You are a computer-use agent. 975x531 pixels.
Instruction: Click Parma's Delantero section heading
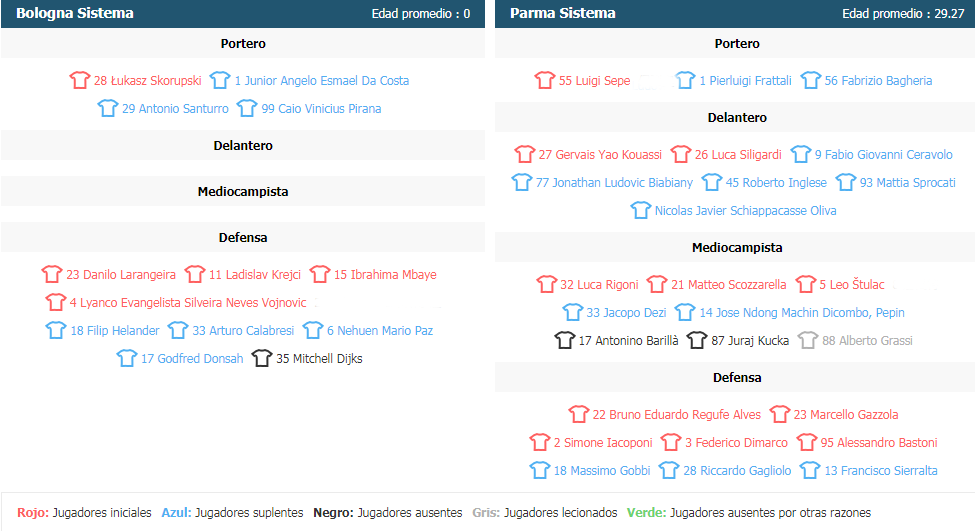737,118
